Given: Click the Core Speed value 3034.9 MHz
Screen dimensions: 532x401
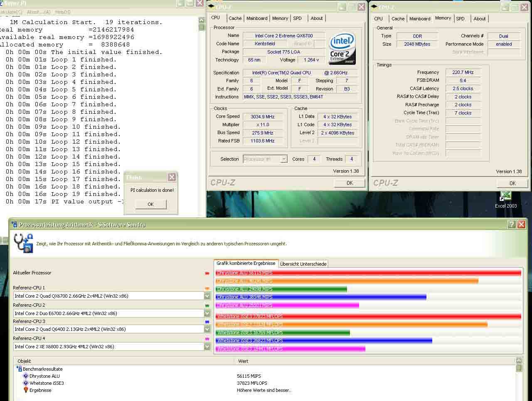Looking at the screenshot, I should tap(263, 117).
